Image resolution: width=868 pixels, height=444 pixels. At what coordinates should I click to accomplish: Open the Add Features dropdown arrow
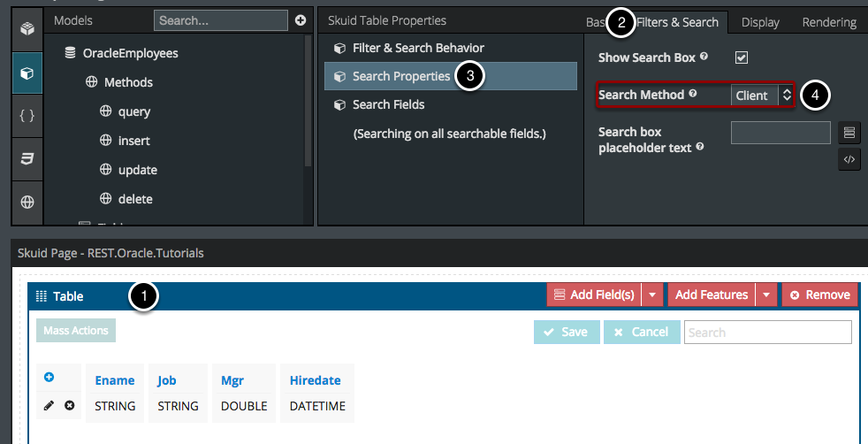(x=766, y=295)
